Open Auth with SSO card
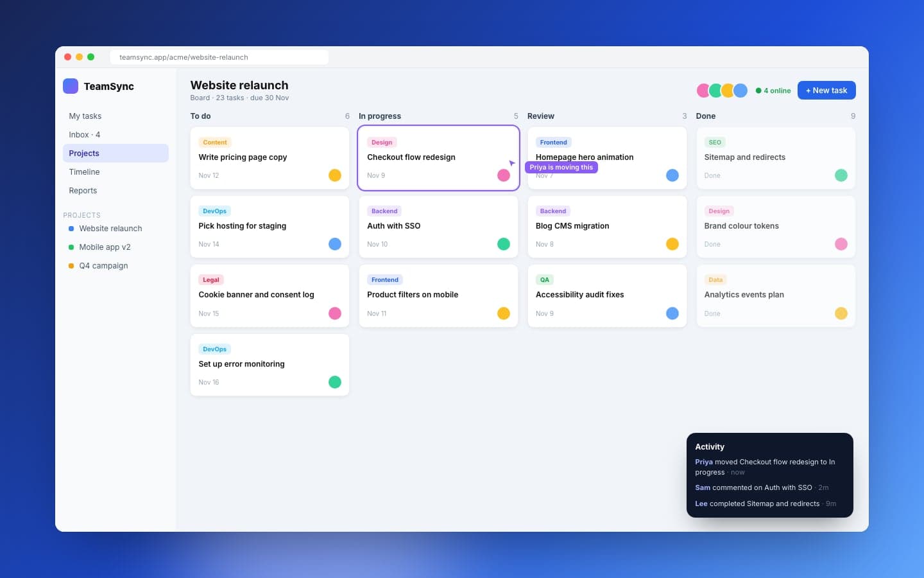 (438, 227)
